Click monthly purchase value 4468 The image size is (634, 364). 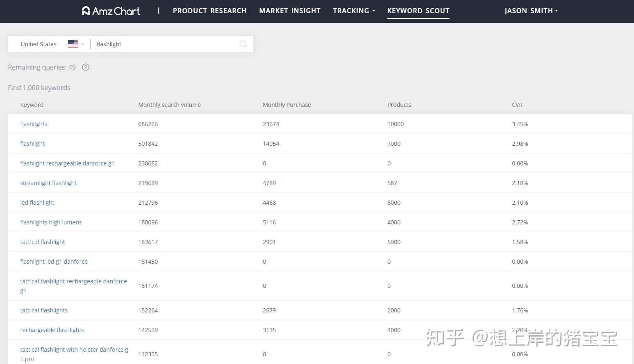point(269,203)
